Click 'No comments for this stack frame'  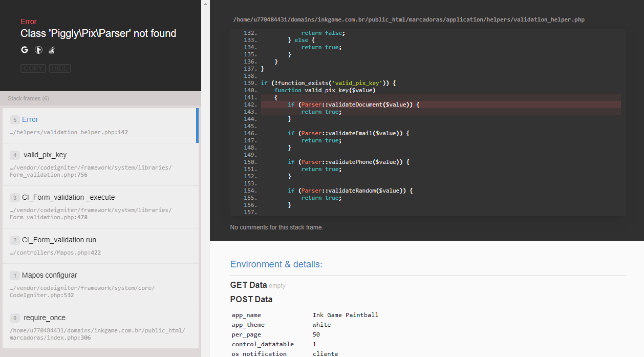[276, 227]
